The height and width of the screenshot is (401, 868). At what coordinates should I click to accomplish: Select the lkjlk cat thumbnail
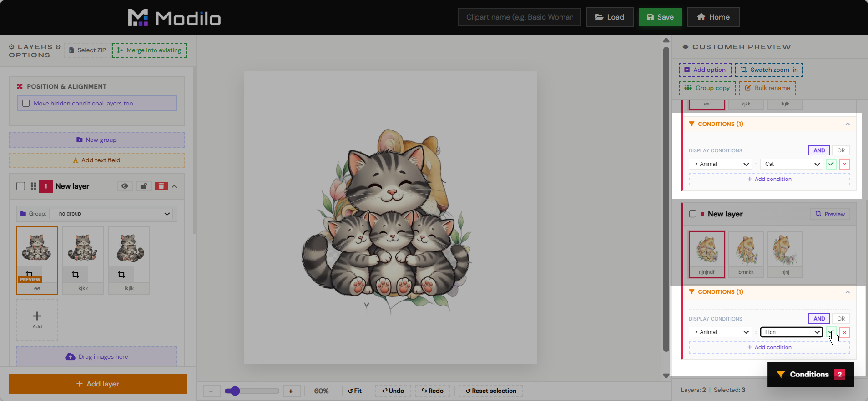click(129, 260)
